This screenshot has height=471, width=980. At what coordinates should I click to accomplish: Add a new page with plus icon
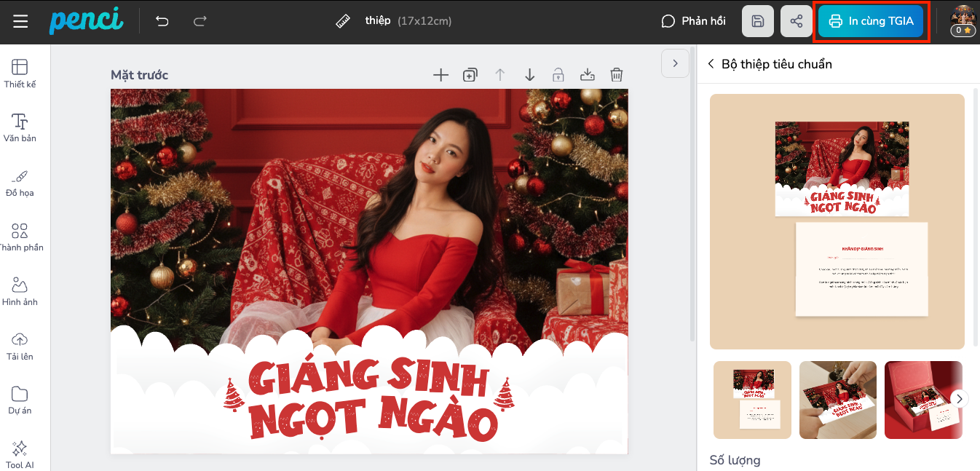[x=440, y=74]
